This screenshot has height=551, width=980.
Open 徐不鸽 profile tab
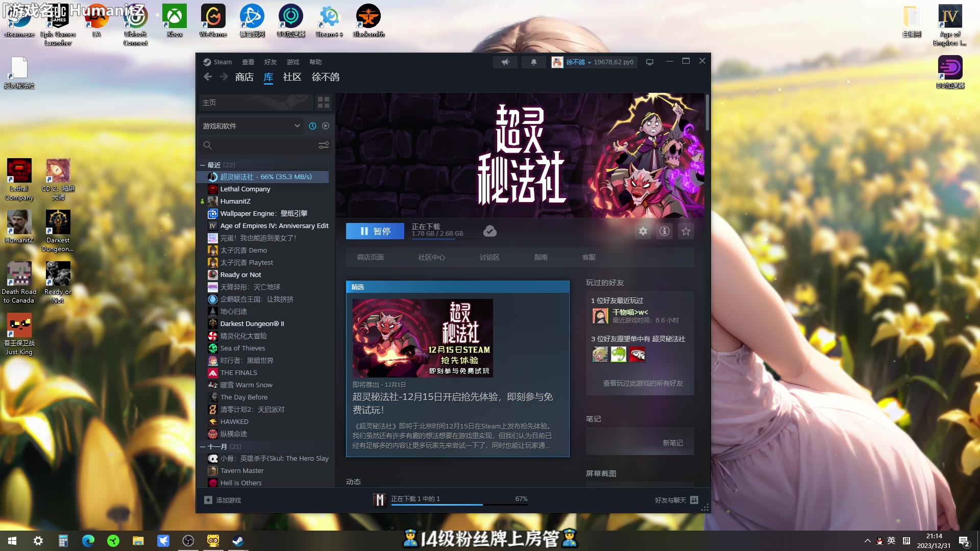click(x=326, y=77)
